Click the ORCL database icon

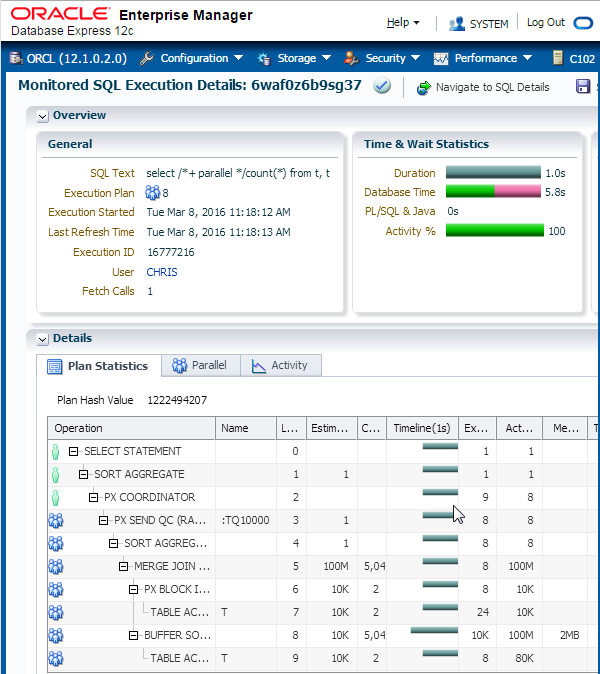16,58
